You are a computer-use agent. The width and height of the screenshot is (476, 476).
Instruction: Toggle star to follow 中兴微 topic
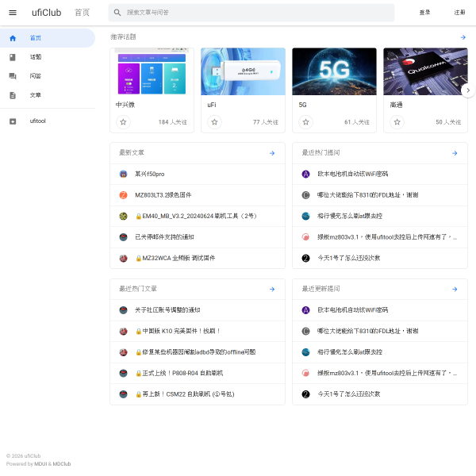tap(123, 122)
